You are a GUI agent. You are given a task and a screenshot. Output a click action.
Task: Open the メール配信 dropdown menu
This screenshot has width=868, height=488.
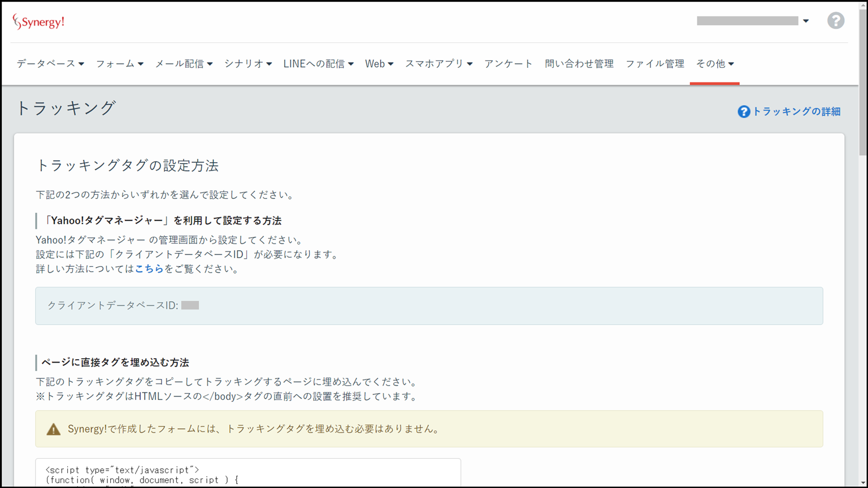point(184,64)
